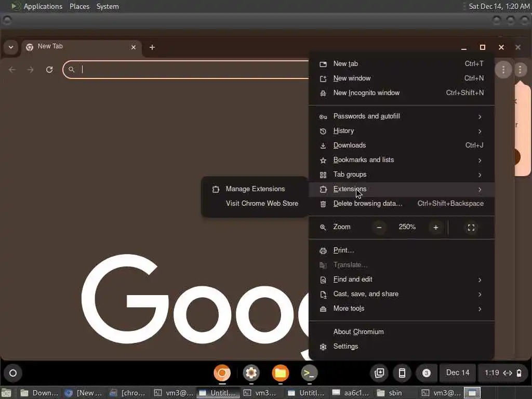Open a New Incognito window
532x399 pixels.
tap(402, 93)
